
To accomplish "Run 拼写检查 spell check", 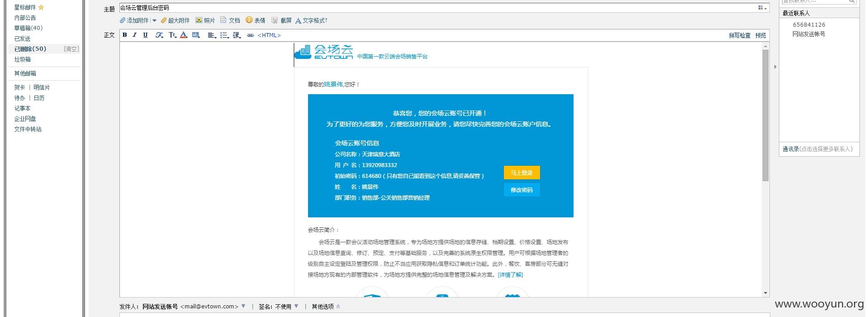I will tap(740, 35).
